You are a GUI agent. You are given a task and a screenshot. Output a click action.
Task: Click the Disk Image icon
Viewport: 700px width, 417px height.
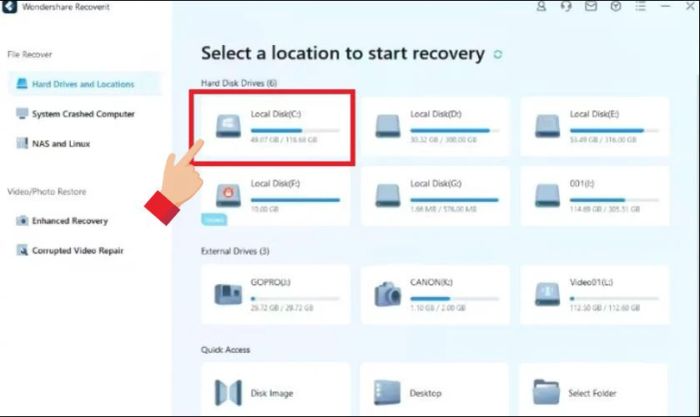coord(228,392)
